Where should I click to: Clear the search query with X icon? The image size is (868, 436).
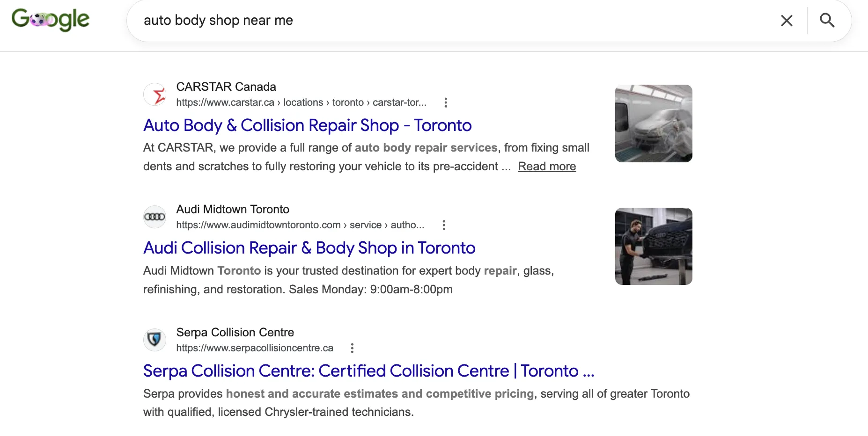pyautogui.click(x=787, y=21)
